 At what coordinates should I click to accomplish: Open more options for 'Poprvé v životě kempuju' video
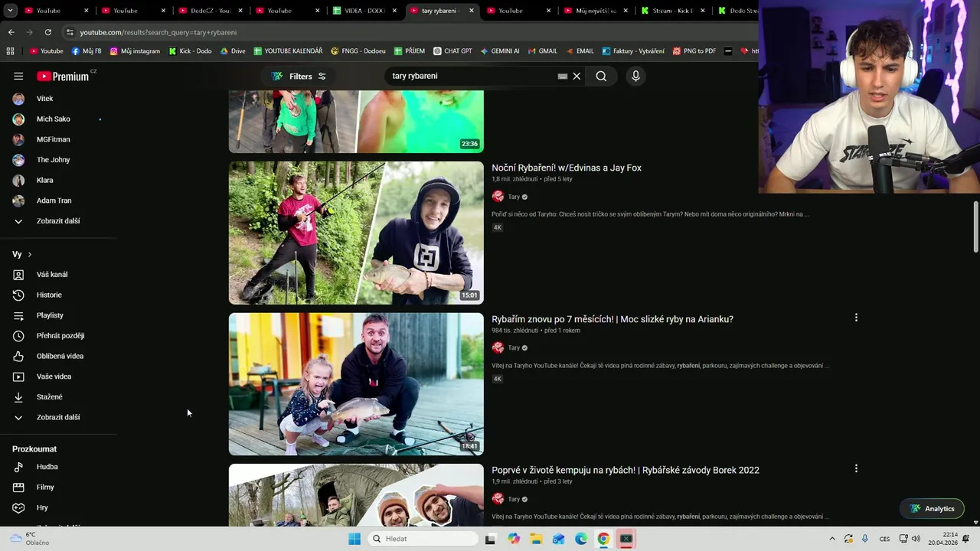[x=856, y=468]
